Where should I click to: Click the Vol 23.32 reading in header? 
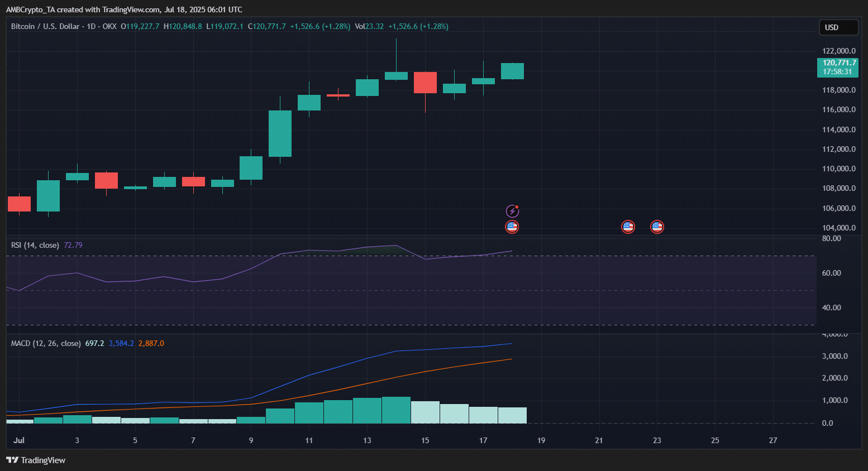(x=369, y=26)
